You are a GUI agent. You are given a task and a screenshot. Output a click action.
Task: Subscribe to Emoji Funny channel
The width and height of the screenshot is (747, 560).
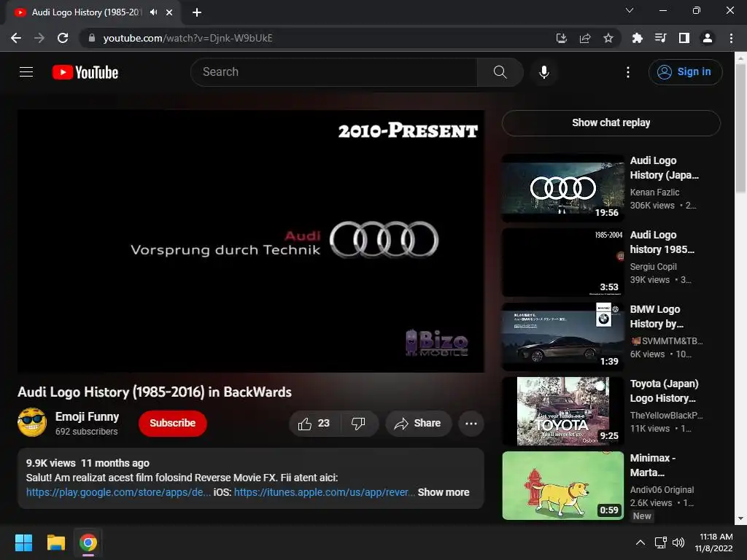[172, 424]
